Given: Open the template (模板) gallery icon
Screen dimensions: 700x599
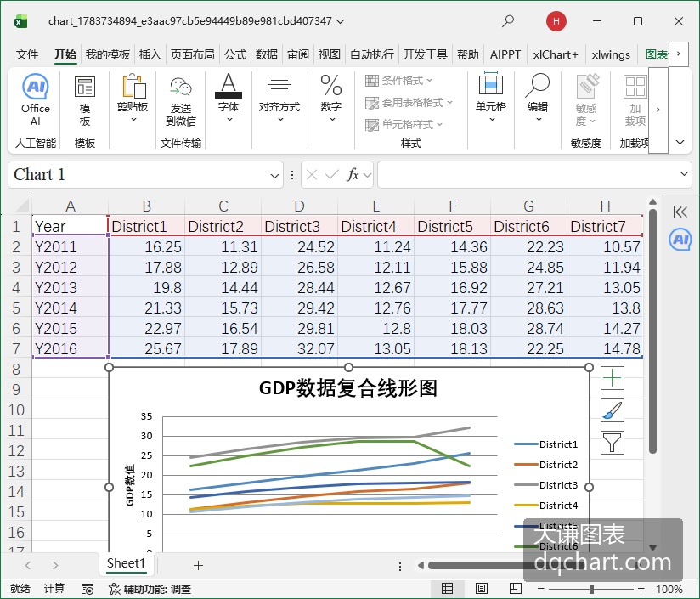Looking at the screenshot, I should [x=85, y=101].
